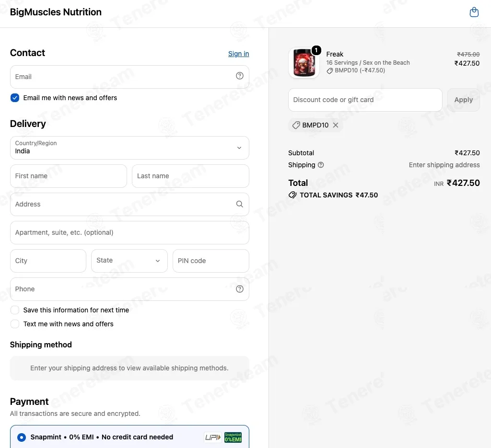
Task: Click the Freak product name
Action: click(x=335, y=54)
